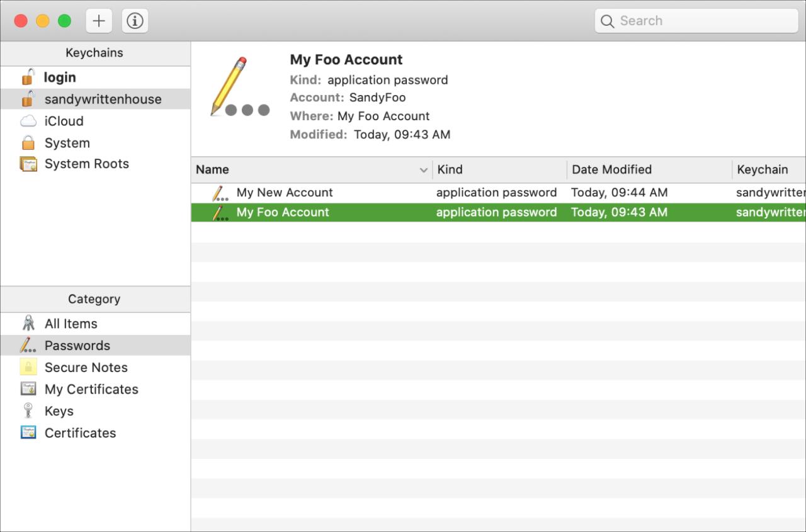806x532 pixels.
Task: Click the Keychain column header
Action: (x=762, y=169)
